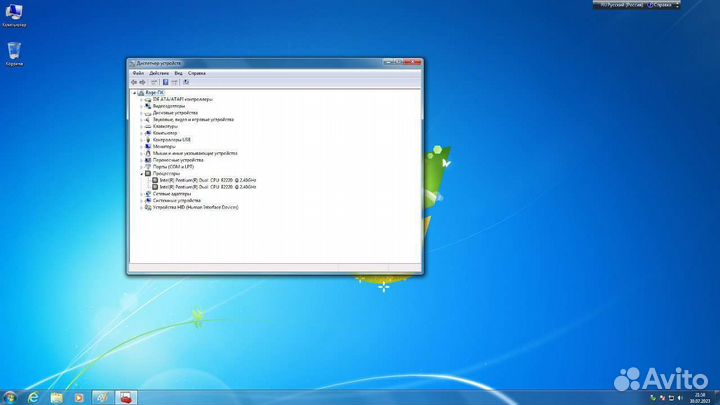
Task: Collapse the Процессоры (Processors) tree node
Action: 141,173
